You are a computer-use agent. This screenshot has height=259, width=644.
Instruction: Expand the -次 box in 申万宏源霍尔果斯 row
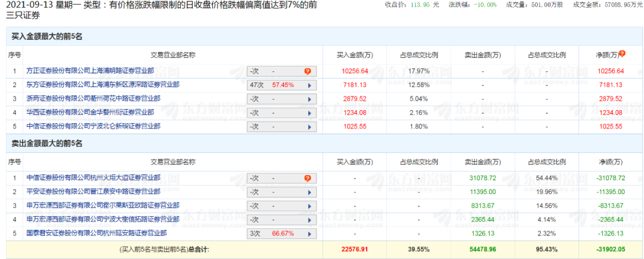pos(282,206)
